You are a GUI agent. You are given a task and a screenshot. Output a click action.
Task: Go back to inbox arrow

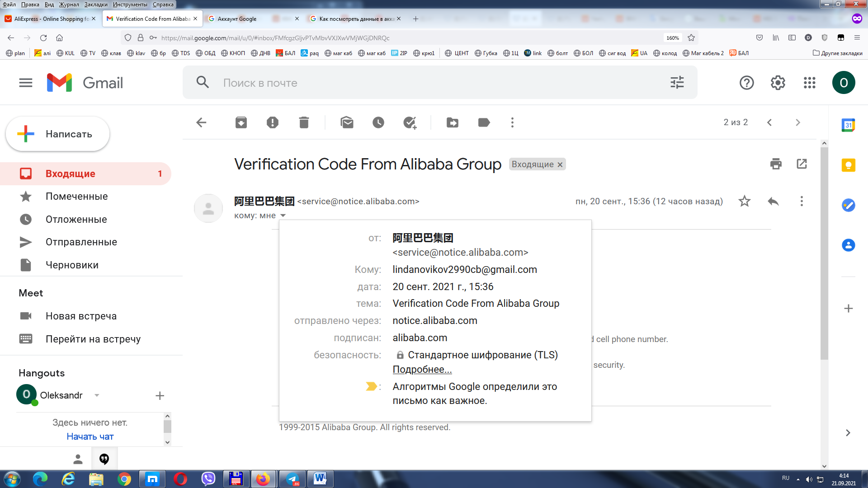[x=201, y=122]
